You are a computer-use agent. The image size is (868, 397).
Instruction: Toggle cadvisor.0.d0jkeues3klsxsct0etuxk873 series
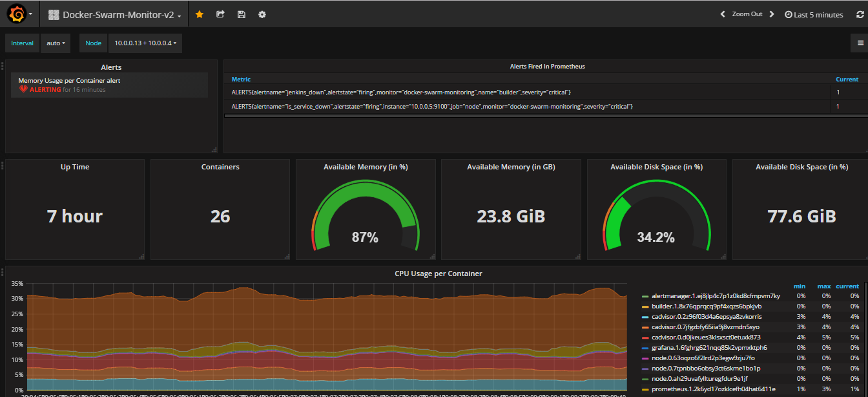click(x=706, y=338)
